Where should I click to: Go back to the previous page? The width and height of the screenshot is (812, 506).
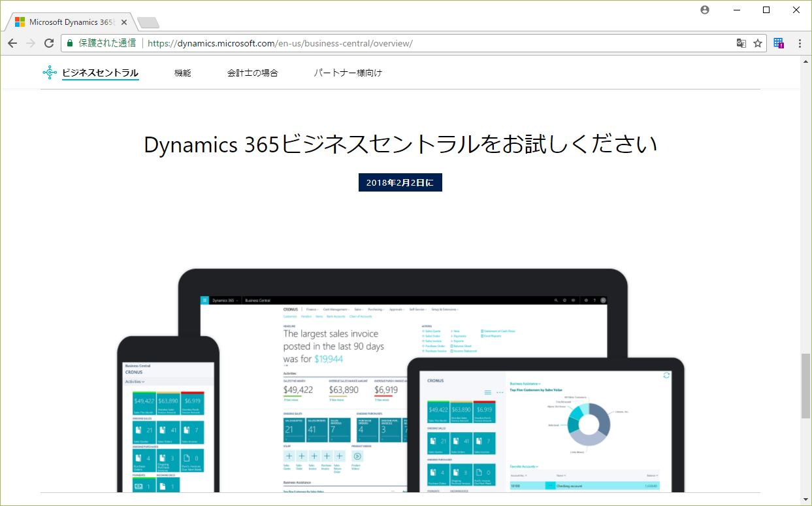[x=12, y=43]
